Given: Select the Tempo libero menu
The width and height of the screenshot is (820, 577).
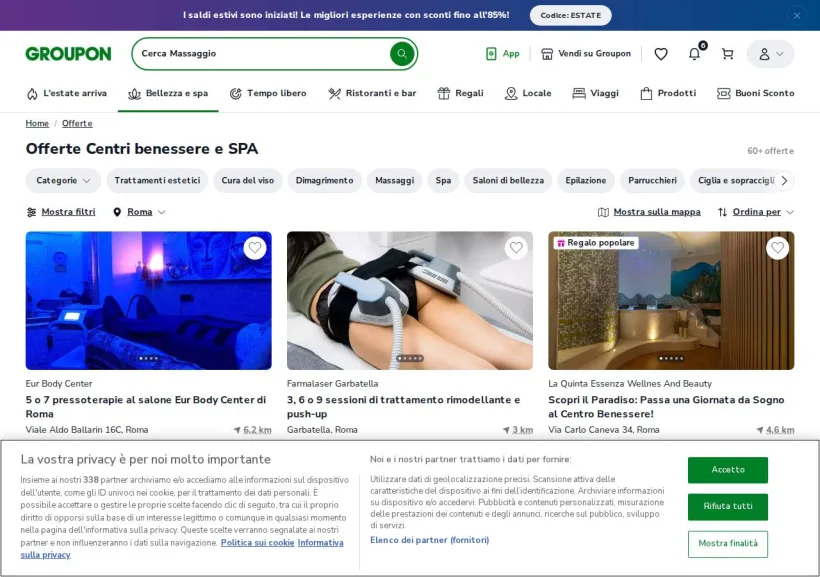Looking at the screenshot, I should coord(268,94).
